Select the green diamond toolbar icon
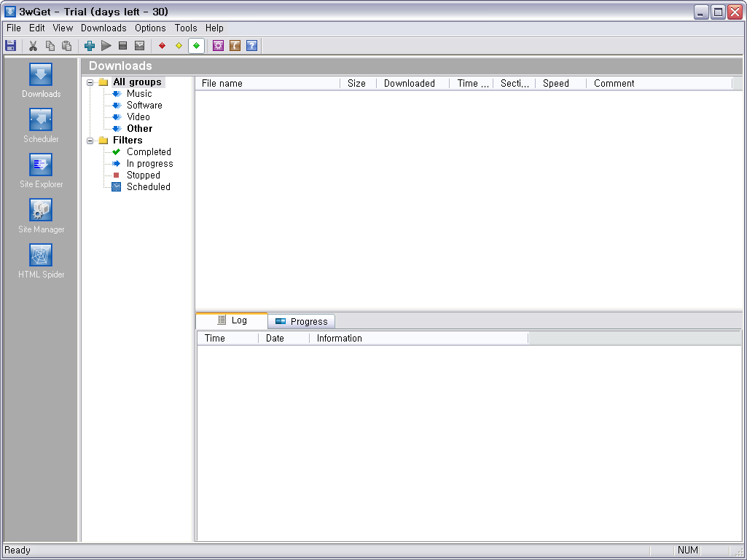 point(196,46)
